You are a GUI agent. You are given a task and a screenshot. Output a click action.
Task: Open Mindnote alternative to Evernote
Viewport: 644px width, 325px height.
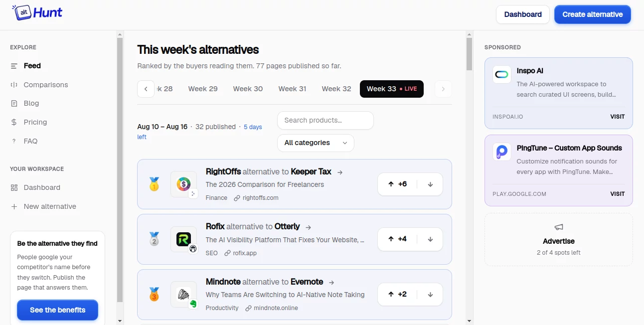[x=264, y=282]
